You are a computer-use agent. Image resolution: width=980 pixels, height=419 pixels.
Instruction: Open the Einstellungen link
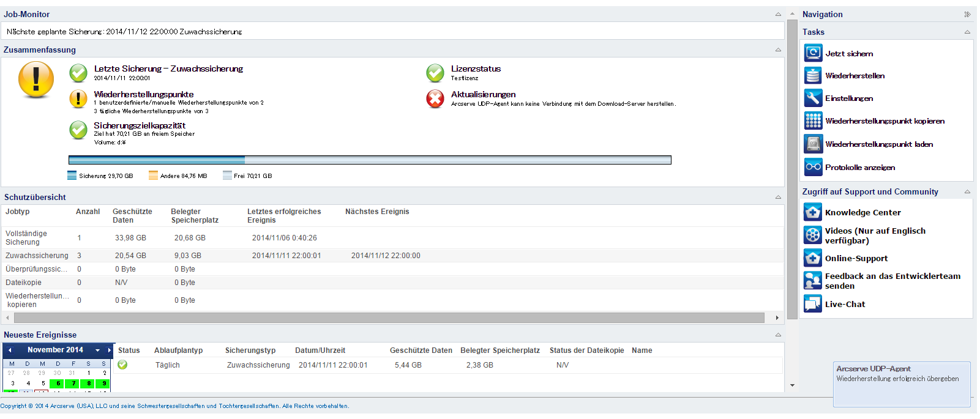[849, 98]
